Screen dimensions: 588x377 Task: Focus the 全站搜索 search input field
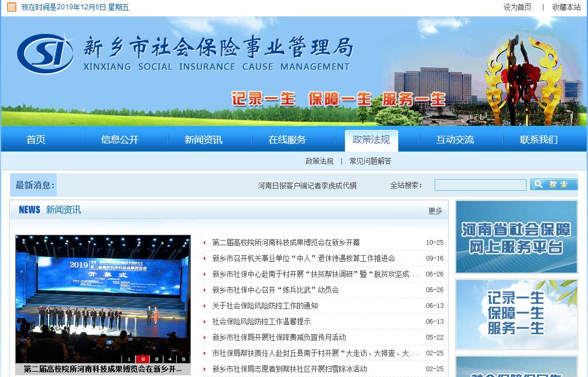pos(480,185)
